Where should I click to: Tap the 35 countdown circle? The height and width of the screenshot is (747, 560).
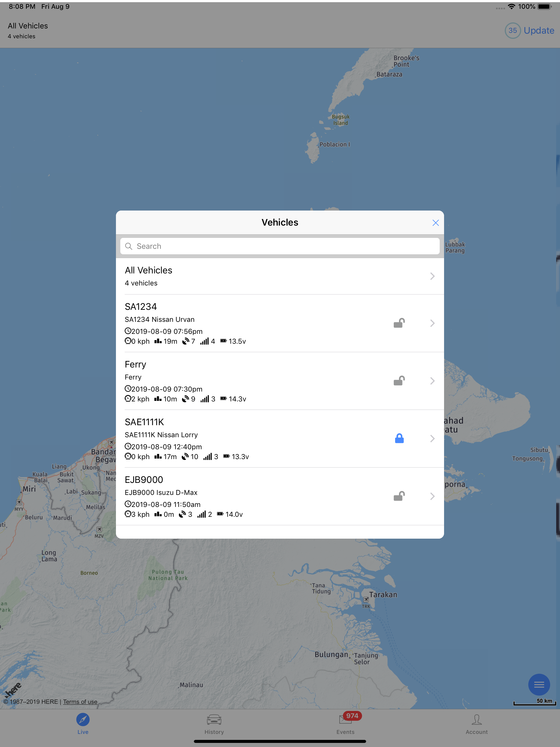click(512, 30)
